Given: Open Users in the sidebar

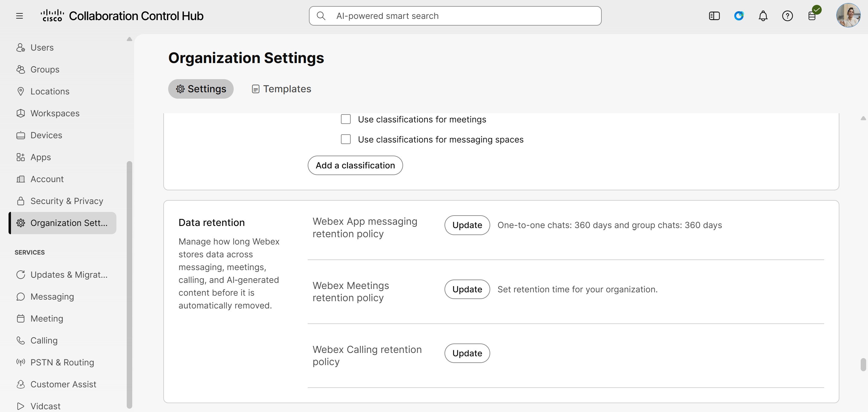Looking at the screenshot, I should coord(62,48).
